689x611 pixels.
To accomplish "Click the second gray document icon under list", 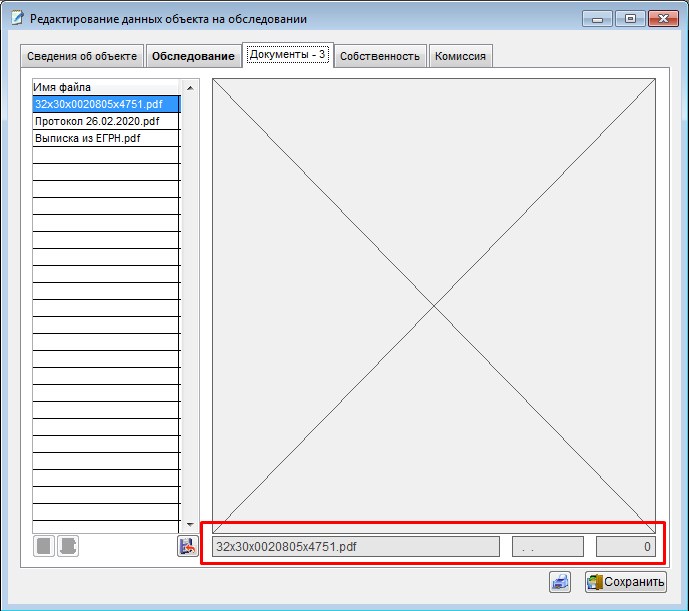I will point(68,546).
